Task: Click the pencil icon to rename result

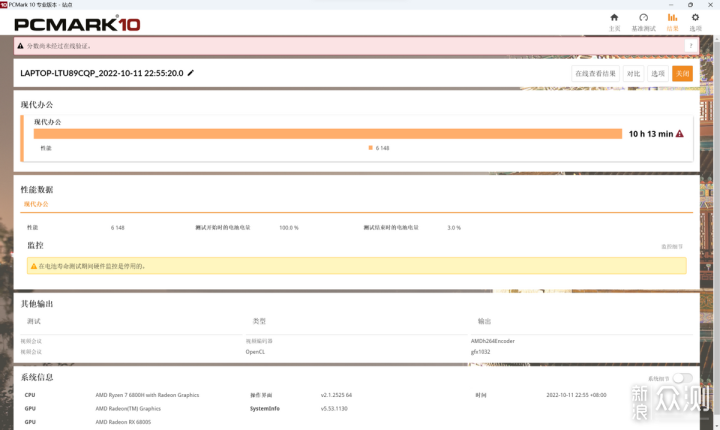Action: tap(191, 73)
